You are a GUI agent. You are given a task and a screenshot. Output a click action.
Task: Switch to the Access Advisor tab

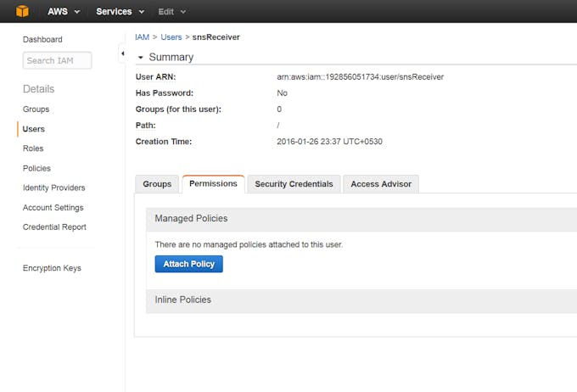pos(381,184)
